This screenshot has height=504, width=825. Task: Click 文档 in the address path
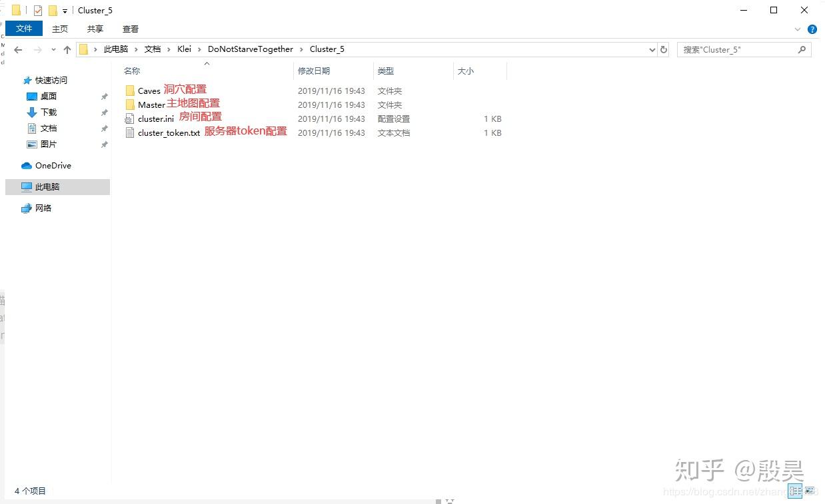153,49
